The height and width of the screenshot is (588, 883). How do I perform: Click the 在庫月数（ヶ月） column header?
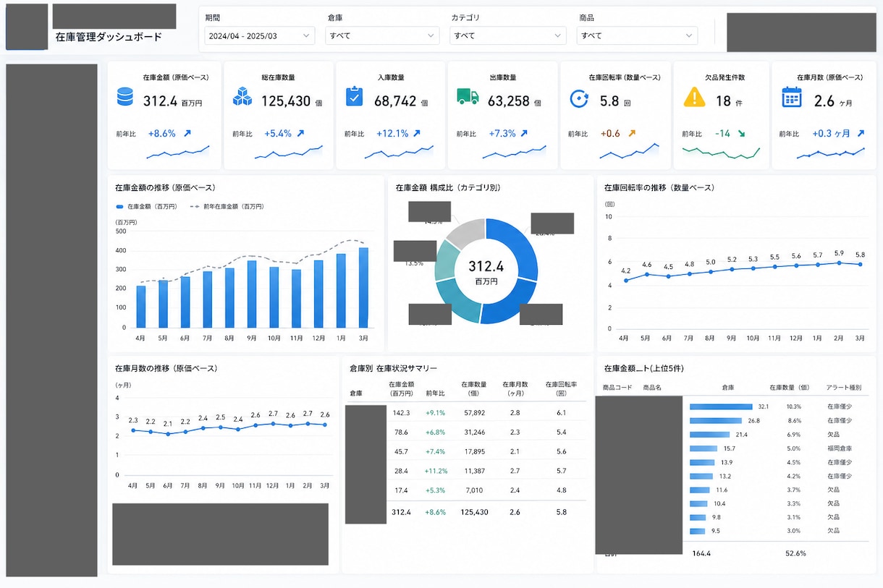click(515, 388)
